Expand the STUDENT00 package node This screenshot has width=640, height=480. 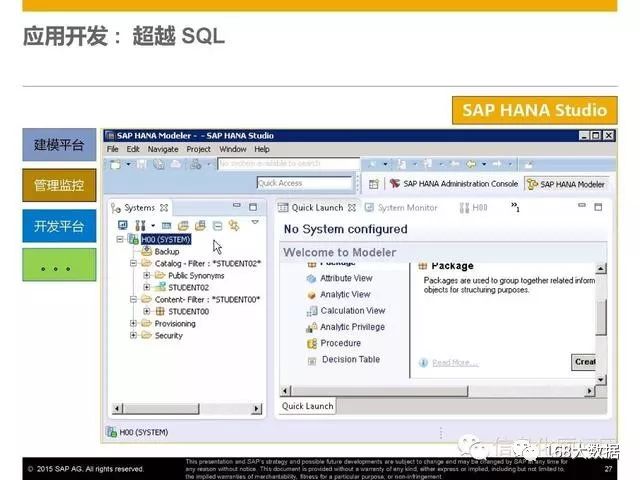pyautogui.click(x=147, y=311)
